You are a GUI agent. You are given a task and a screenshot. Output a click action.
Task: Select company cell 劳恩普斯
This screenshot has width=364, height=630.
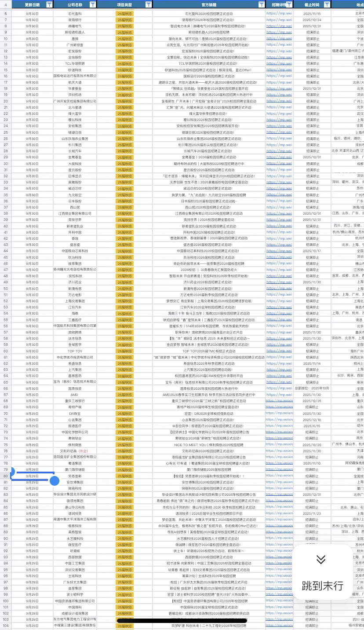click(75, 476)
